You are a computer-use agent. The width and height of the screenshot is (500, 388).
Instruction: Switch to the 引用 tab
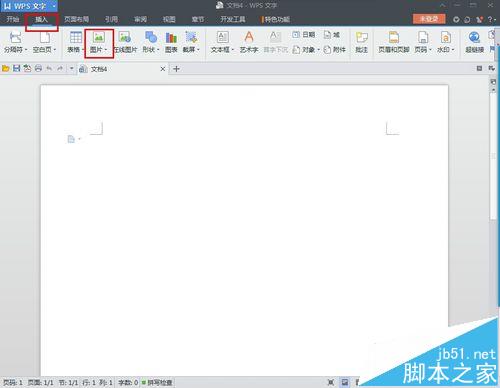[111, 19]
